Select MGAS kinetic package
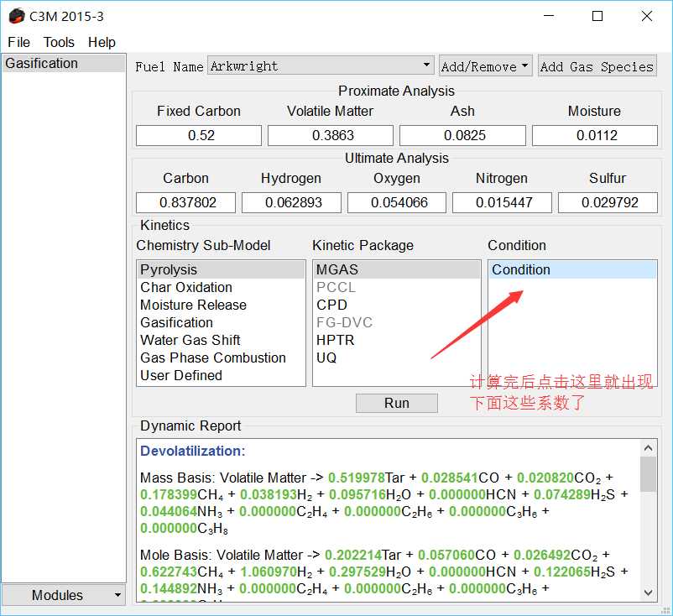 coord(397,269)
